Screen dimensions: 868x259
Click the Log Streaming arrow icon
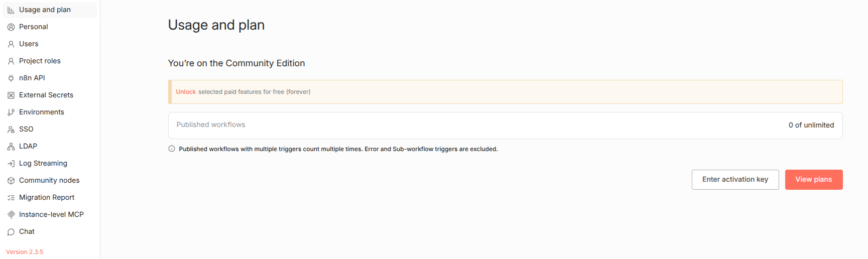click(x=11, y=164)
